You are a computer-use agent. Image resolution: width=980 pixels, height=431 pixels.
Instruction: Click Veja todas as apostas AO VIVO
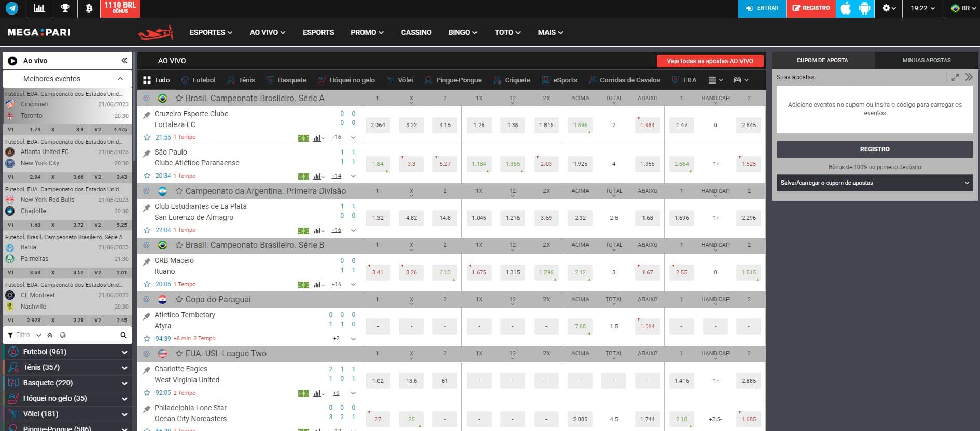point(710,61)
